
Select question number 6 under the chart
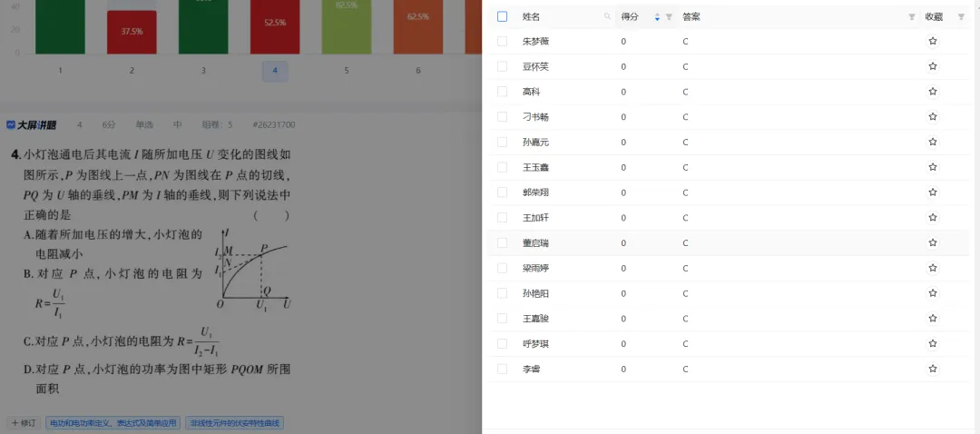click(418, 71)
